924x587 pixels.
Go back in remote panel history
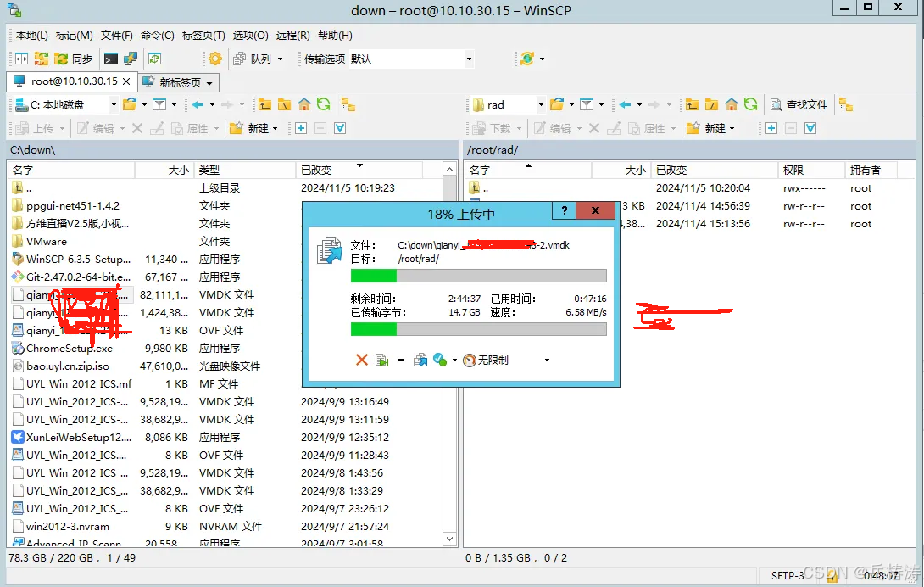click(x=626, y=105)
